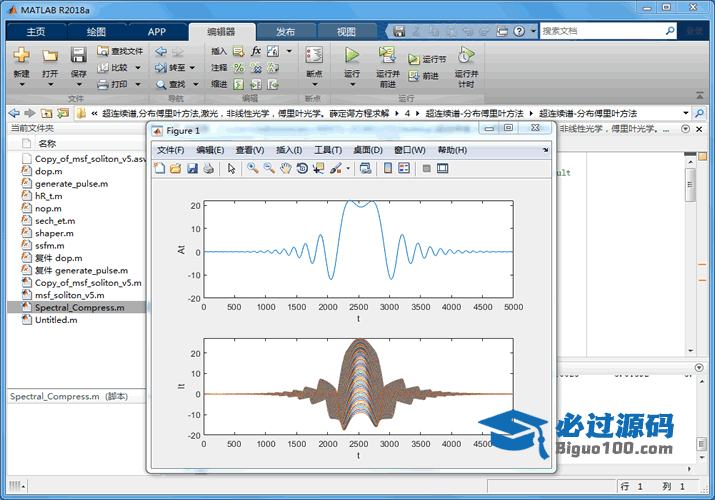Screen dimensions: 715x500
Task: Click the Name column header
Action: pos(47,144)
